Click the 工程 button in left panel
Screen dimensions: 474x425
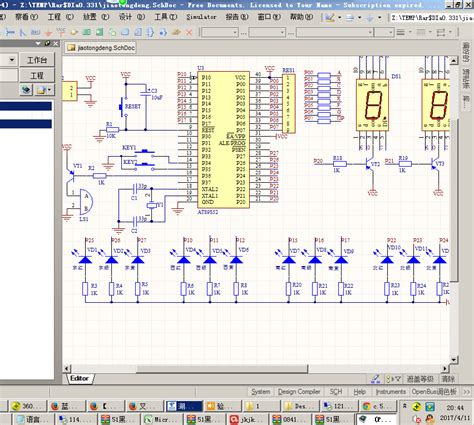coord(37,76)
